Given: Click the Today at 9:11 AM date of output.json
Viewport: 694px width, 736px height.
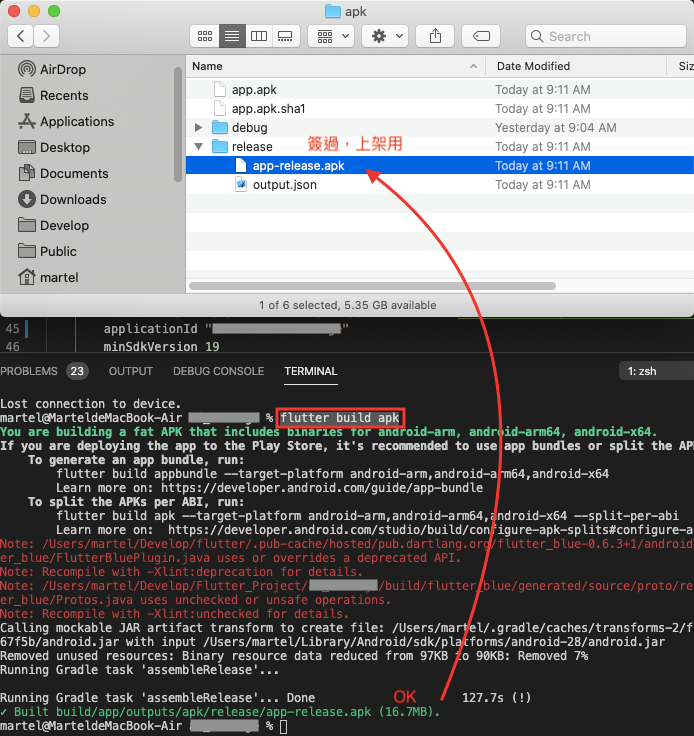Looking at the screenshot, I should 543,185.
